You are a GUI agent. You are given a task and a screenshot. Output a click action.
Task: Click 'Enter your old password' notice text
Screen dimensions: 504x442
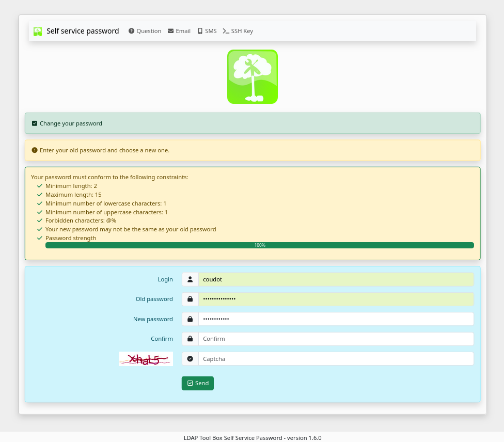(104, 150)
